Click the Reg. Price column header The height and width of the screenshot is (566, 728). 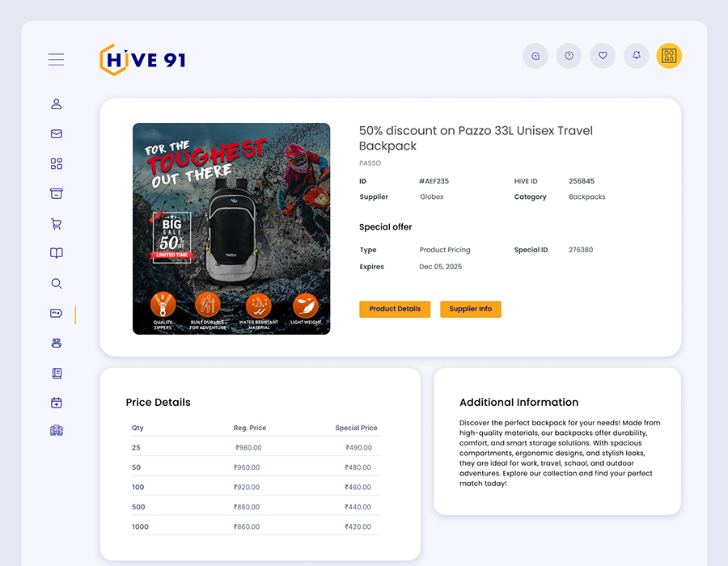click(x=250, y=428)
